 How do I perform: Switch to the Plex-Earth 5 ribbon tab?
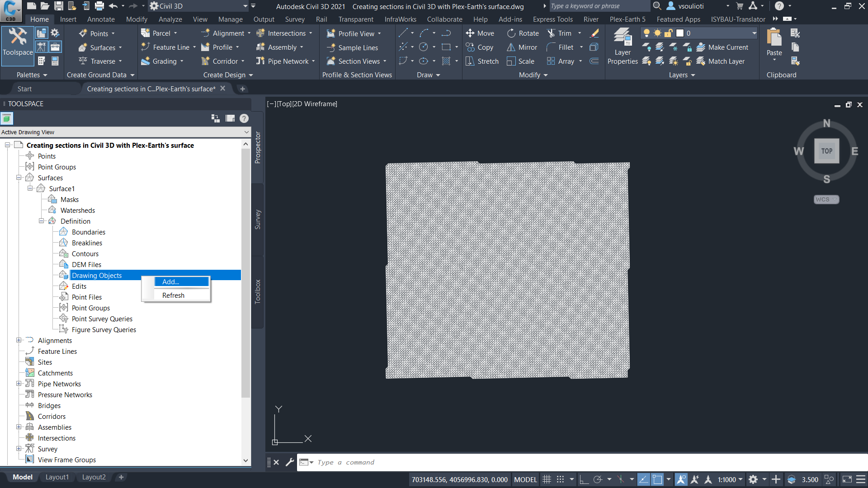[627, 19]
